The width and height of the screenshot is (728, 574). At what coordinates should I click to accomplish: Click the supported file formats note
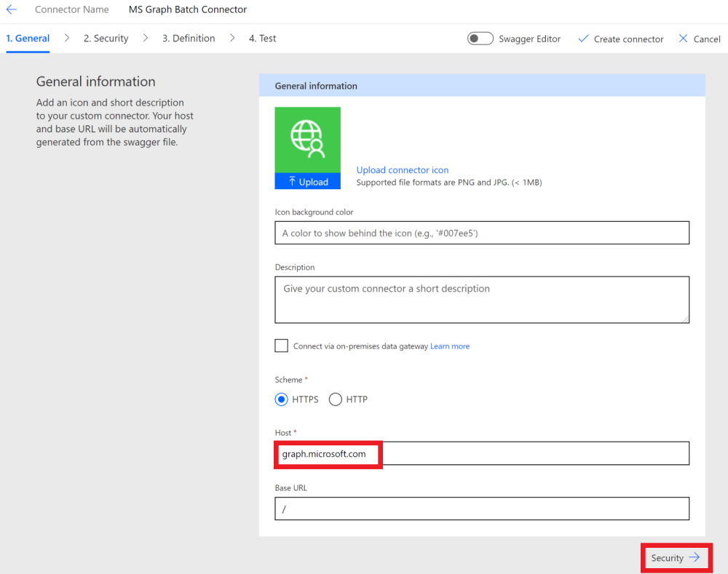coord(449,183)
